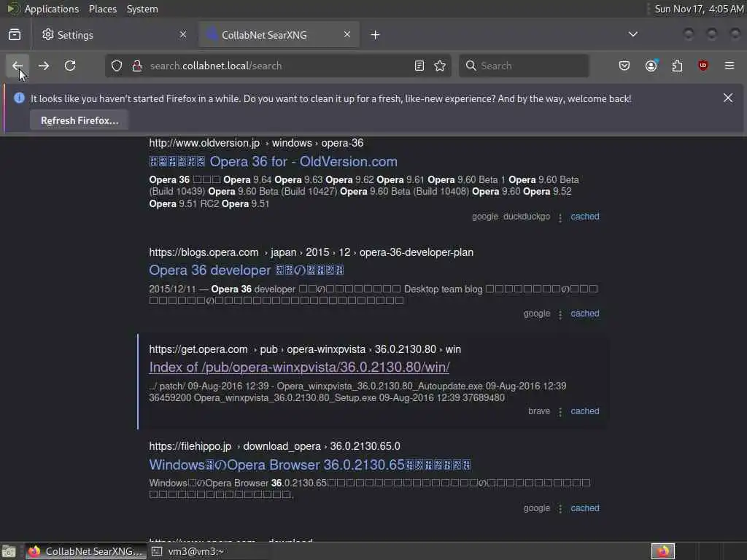This screenshot has width=747, height=560.
Task: Open the Places menu
Action: pyautogui.click(x=103, y=9)
